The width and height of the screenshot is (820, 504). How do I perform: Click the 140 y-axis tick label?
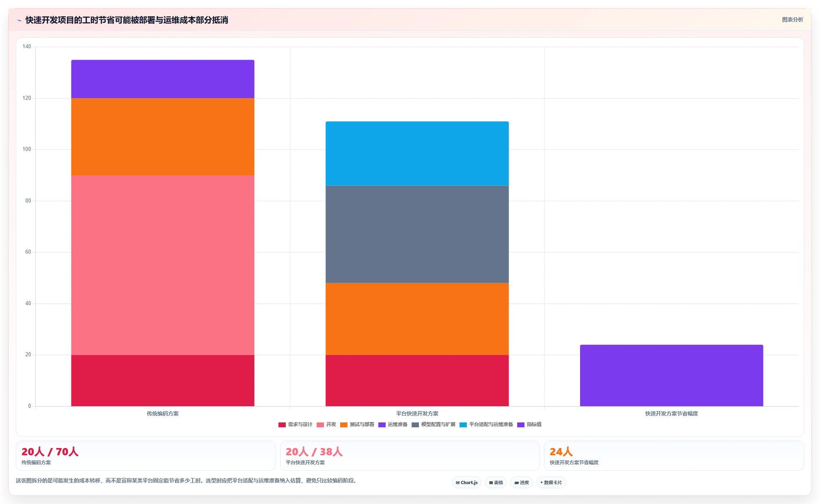point(27,47)
